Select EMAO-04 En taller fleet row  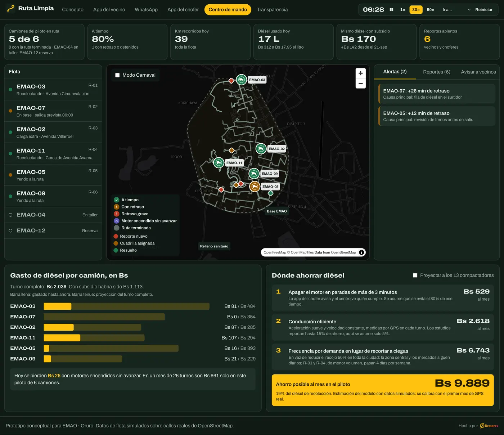tap(53, 215)
